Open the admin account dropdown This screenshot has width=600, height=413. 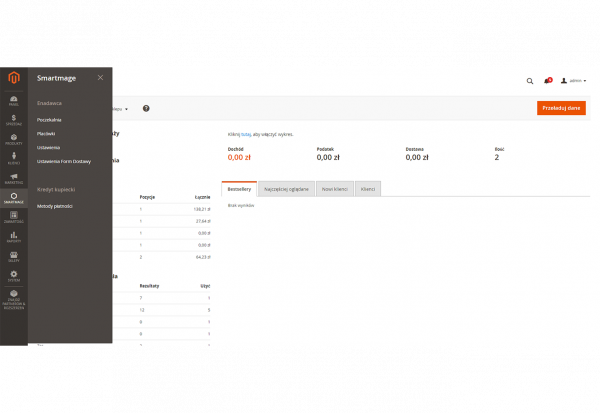pyautogui.click(x=573, y=81)
